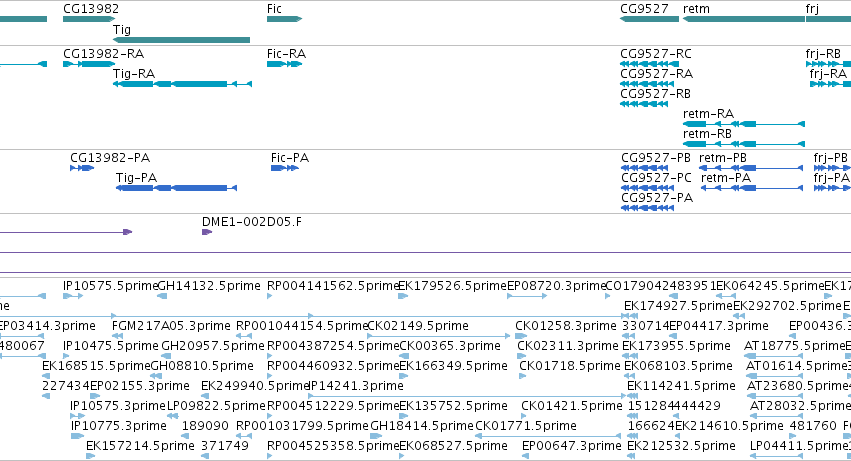Image resolution: width=851 pixels, height=461 pixels.
Task: Click EST EK173955.5prime
Action: 676,346
